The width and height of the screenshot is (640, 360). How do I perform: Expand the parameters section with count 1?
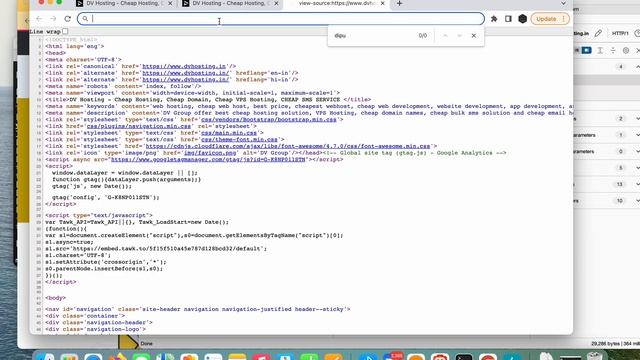[637, 135]
